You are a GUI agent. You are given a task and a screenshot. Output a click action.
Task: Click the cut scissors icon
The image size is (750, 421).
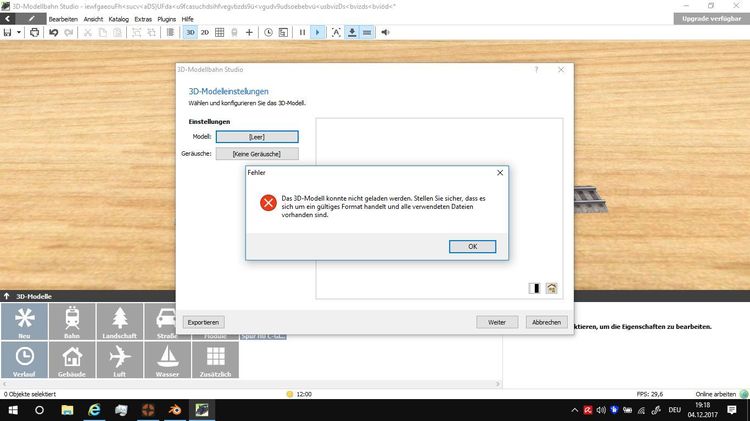tap(88, 33)
